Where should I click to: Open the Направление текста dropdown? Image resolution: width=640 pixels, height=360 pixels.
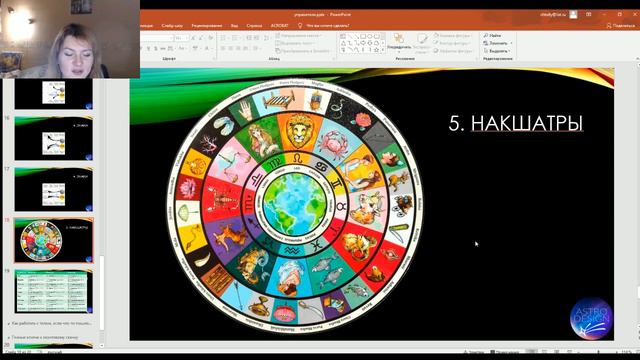pyautogui.click(x=298, y=36)
